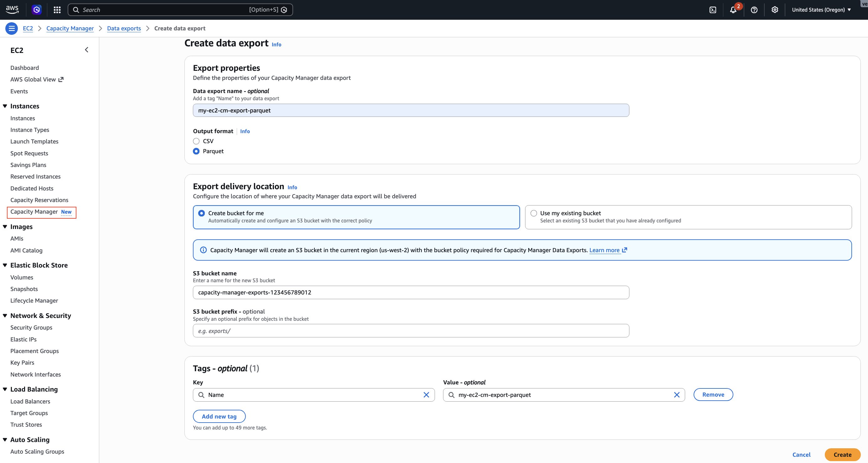Open Info link next to Output format

pyautogui.click(x=245, y=131)
